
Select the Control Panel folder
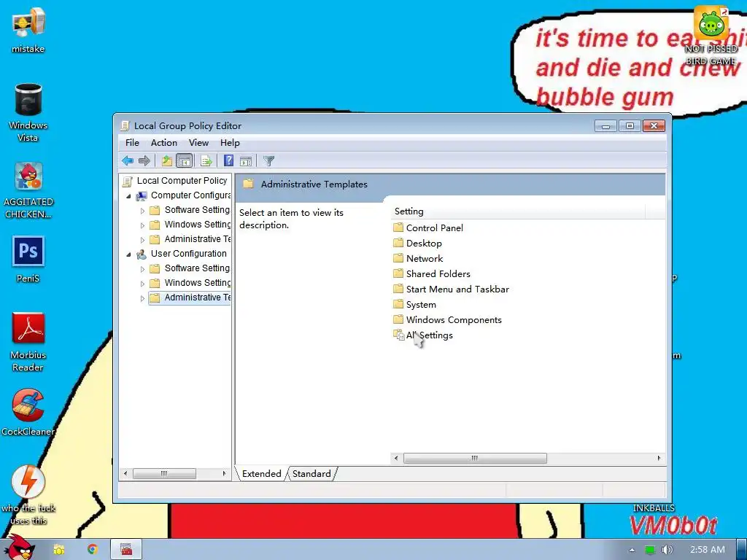click(x=428, y=227)
